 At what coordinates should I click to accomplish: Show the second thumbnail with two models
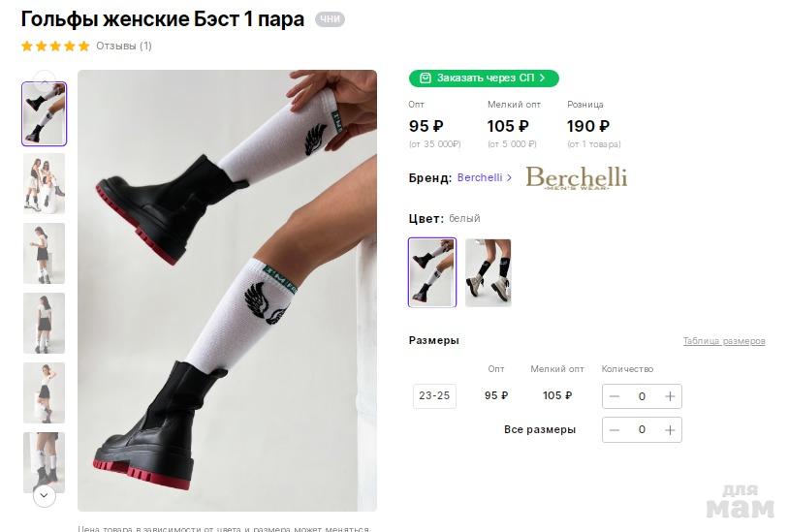point(44,183)
